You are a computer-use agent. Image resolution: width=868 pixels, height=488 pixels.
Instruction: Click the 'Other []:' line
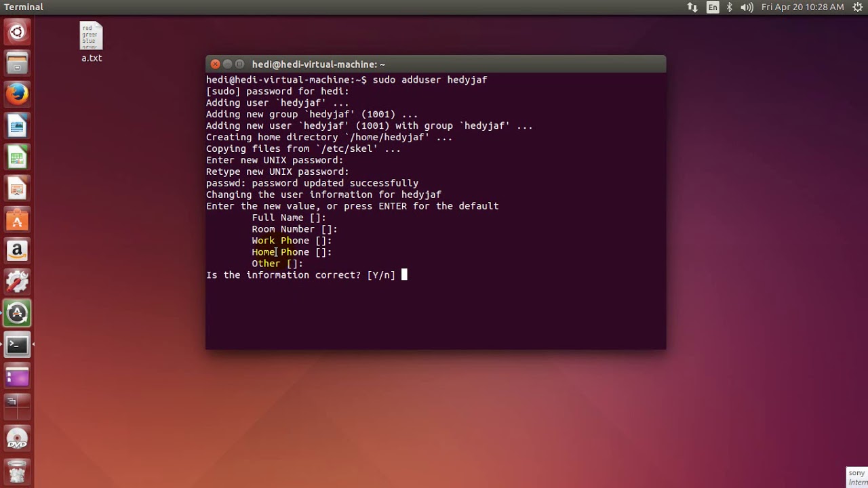point(277,264)
